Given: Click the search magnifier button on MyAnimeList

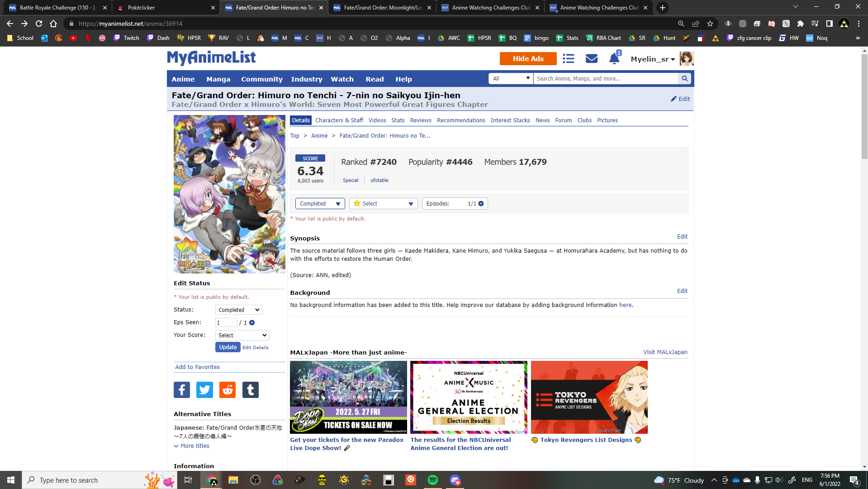Looking at the screenshot, I should pyautogui.click(x=685, y=78).
